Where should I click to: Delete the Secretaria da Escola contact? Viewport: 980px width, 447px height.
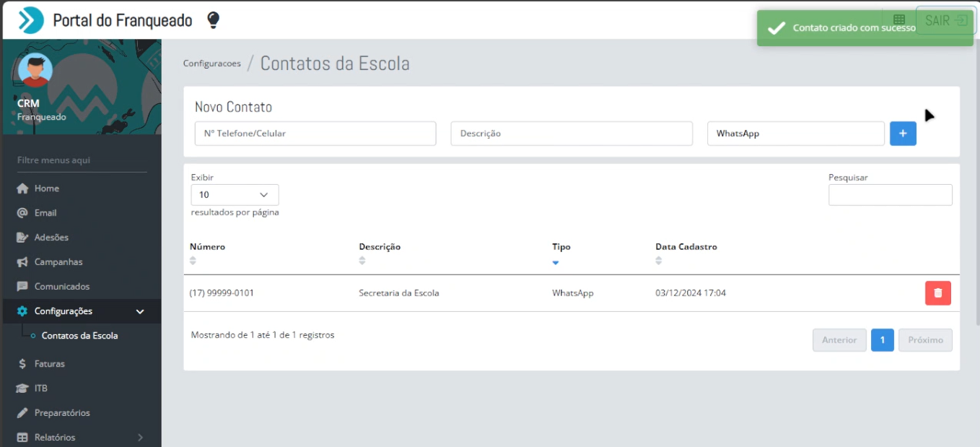pyautogui.click(x=937, y=293)
